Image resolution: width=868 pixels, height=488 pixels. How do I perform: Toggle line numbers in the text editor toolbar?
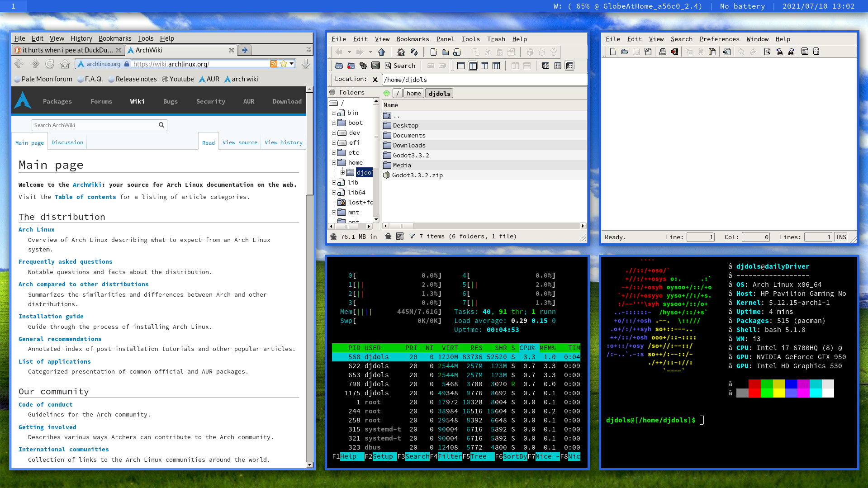(x=816, y=52)
